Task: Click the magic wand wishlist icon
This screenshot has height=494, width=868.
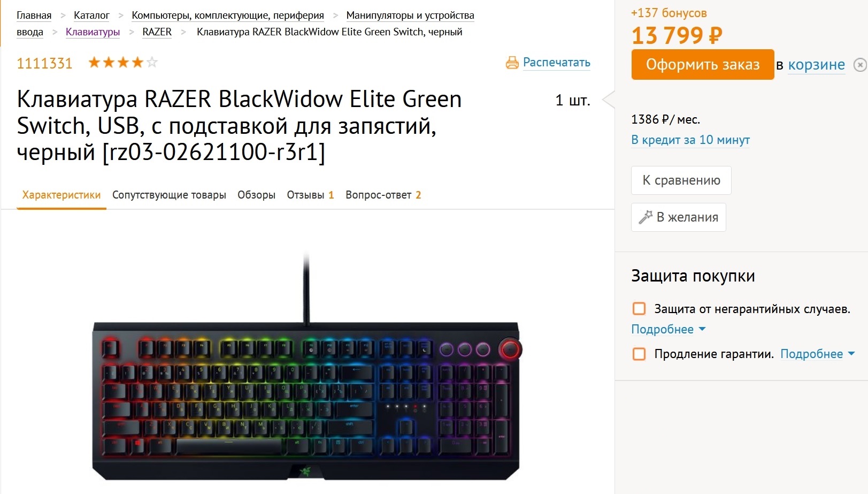Action: [x=646, y=217]
